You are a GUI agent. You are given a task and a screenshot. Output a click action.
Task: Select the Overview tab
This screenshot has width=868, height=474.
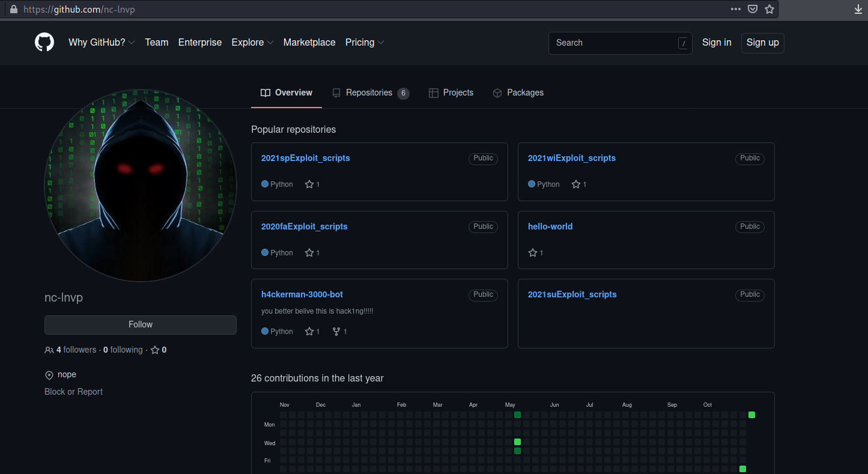tap(287, 93)
